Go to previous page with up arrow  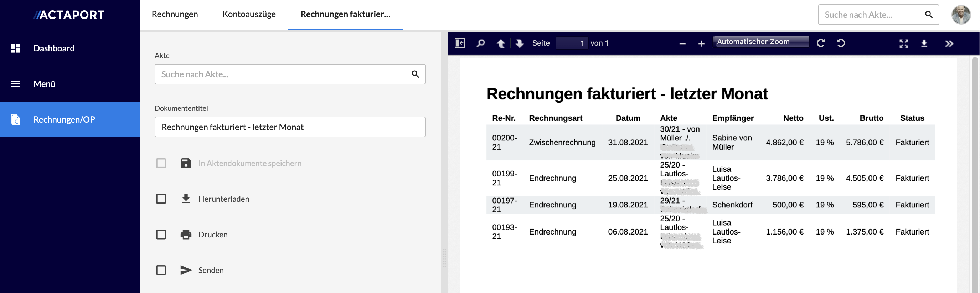(501, 43)
